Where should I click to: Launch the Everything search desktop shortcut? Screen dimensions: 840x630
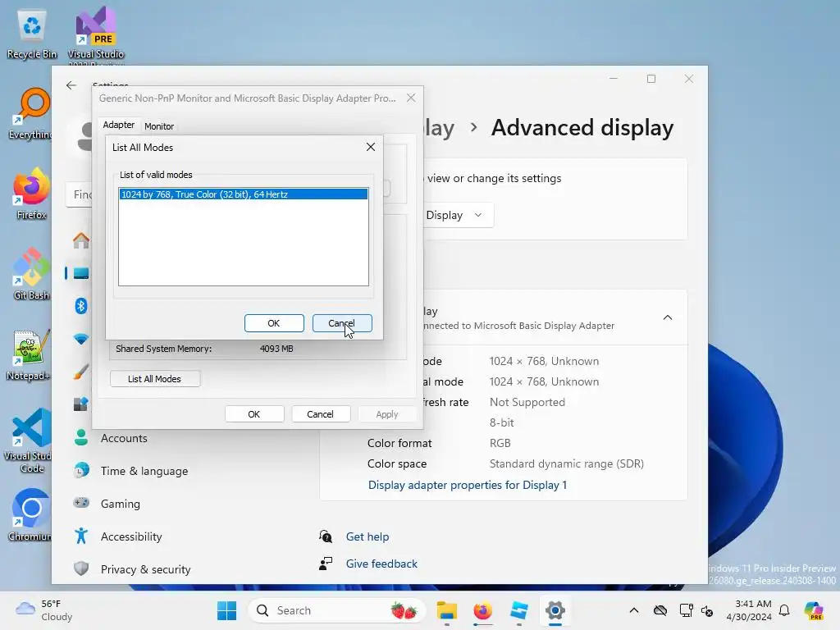point(30,113)
